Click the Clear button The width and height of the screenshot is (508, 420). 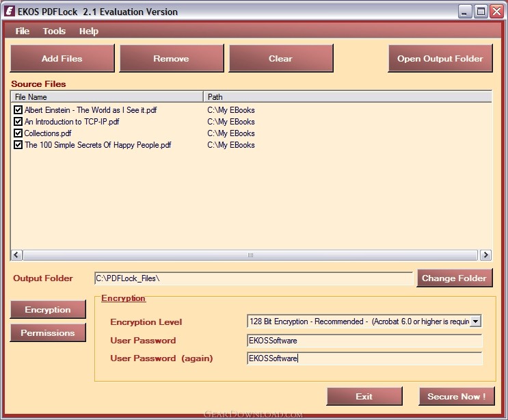coord(281,58)
